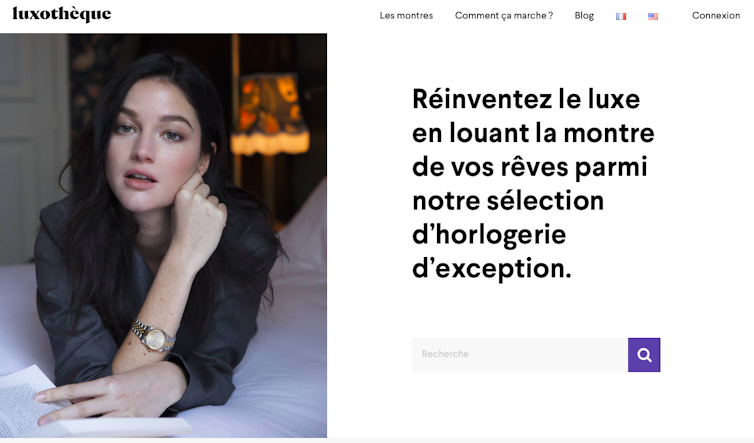Click the headline line 'd'exception.'
This screenshot has width=754, height=443.
click(491, 269)
